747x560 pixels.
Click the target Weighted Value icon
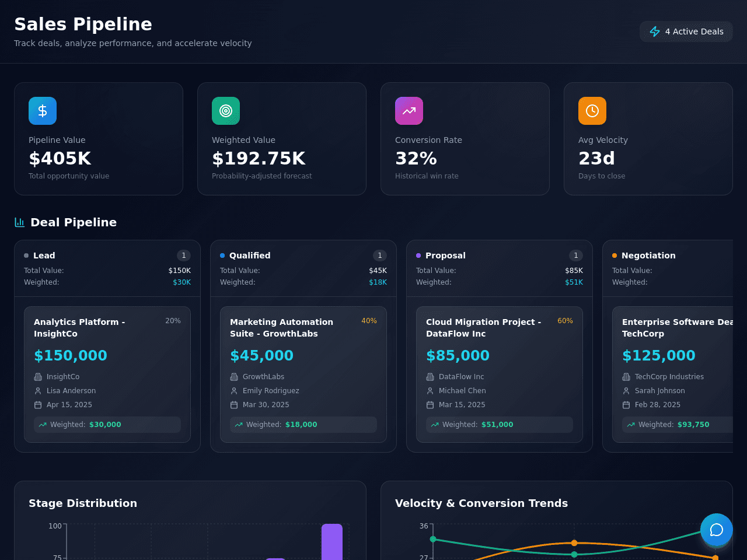point(226,111)
